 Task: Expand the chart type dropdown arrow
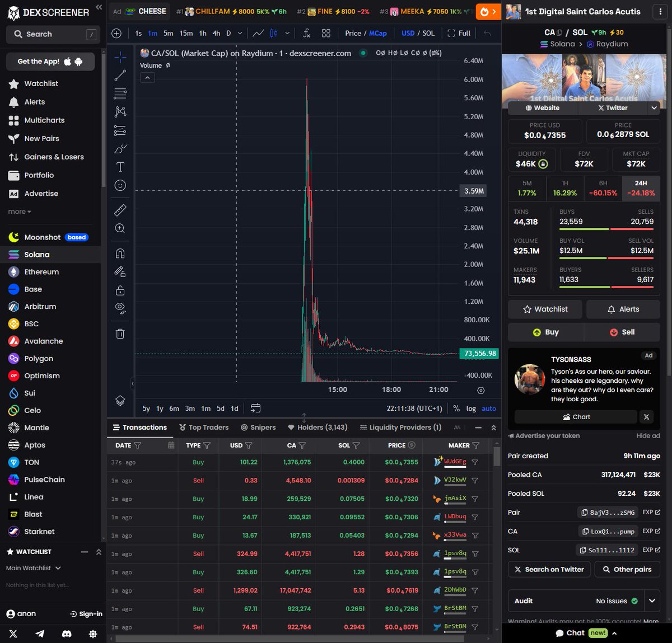point(287,34)
